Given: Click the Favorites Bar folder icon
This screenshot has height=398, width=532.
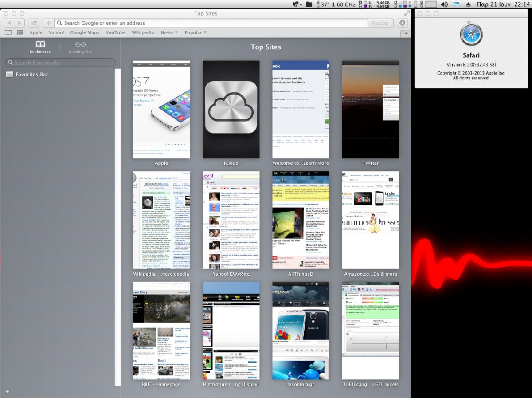Looking at the screenshot, I should click(10, 75).
